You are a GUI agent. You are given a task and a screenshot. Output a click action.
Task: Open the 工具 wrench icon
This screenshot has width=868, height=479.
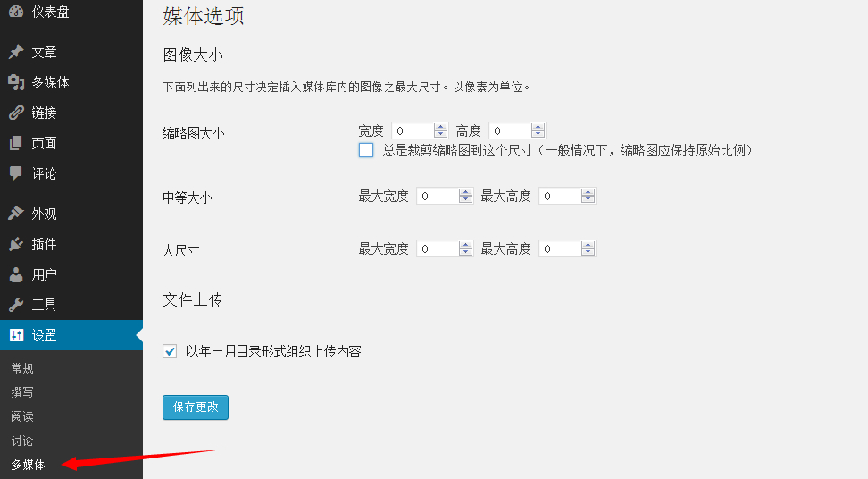pyautogui.click(x=16, y=304)
